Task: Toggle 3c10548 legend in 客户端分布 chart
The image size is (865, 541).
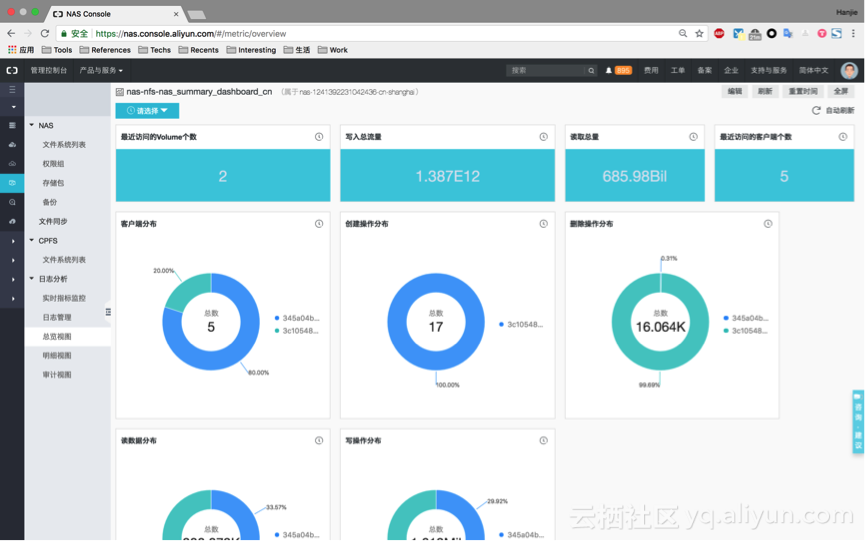Action: coord(297,331)
